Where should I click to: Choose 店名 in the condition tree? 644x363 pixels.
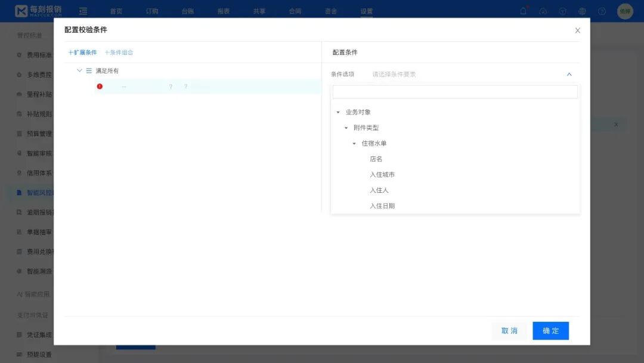376,159
